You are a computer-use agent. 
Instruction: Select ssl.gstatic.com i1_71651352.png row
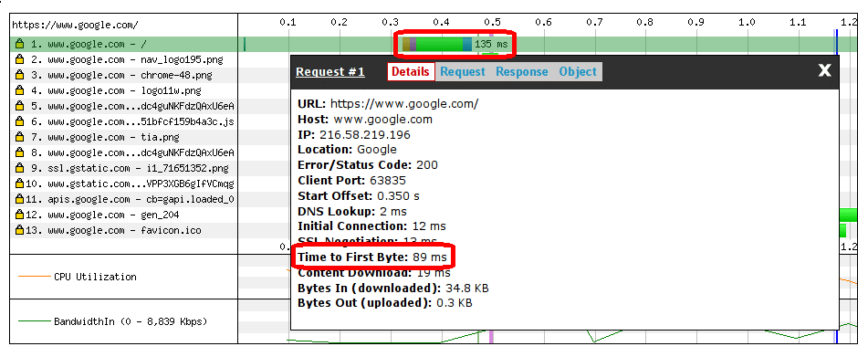pyautogui.click(x=124, y=168)
